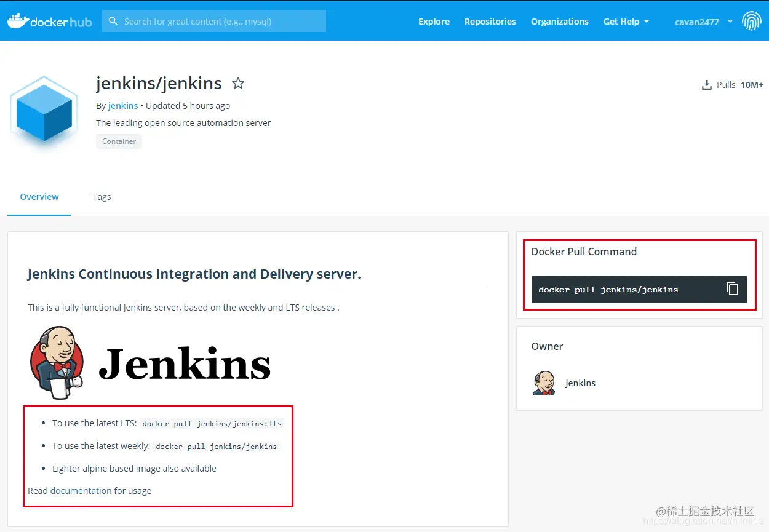Viewport: 769px width, 532px height.
Task: Click the Pulls download icon
Action: click(x=707, y=85)
